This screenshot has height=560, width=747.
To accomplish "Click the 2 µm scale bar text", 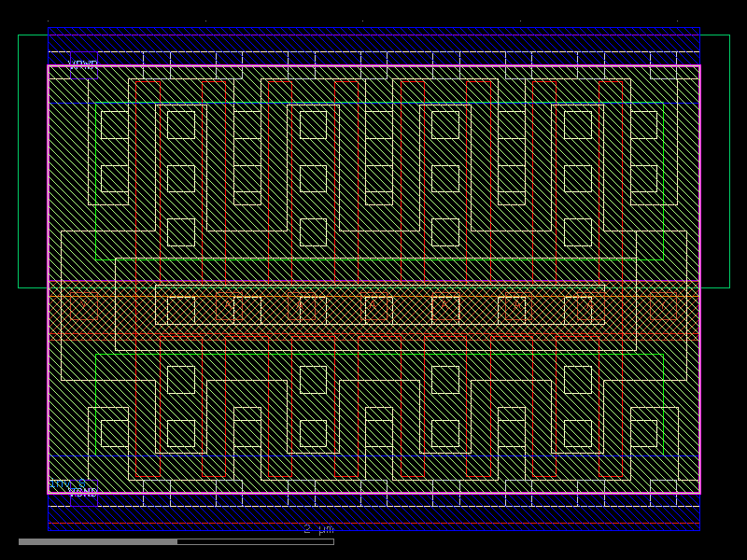I will [317, 529].
